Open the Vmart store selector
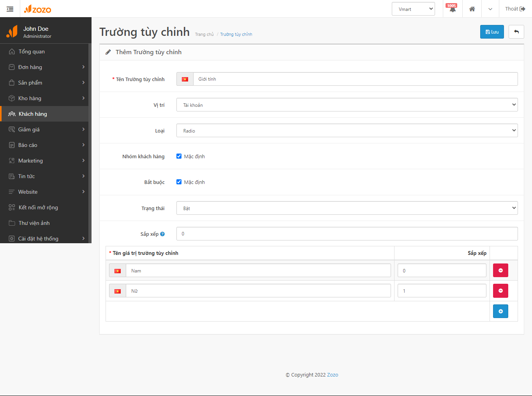 click(413, 9)
